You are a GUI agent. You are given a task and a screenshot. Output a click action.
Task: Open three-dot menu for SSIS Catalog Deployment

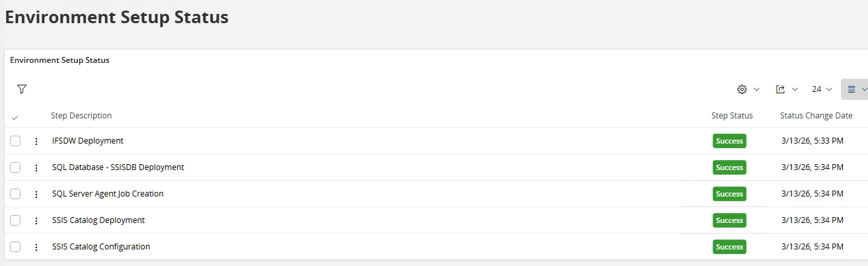[x=36, y=220]
